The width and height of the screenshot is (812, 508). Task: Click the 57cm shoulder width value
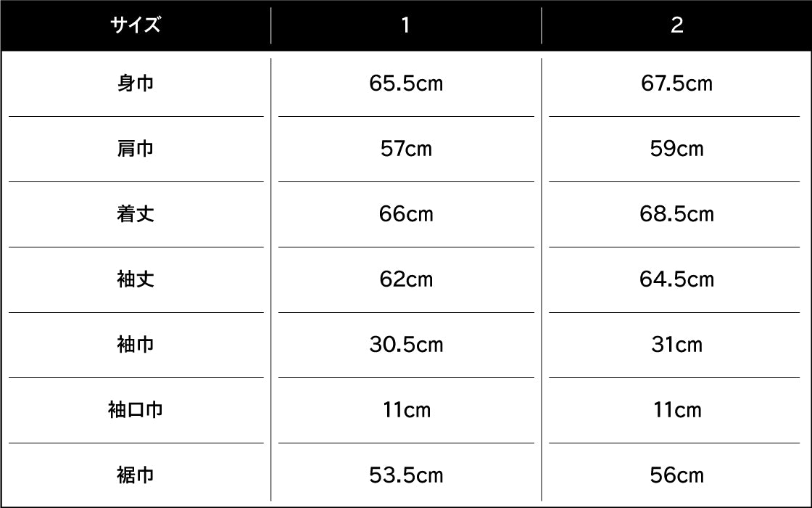tap(406, 149)
